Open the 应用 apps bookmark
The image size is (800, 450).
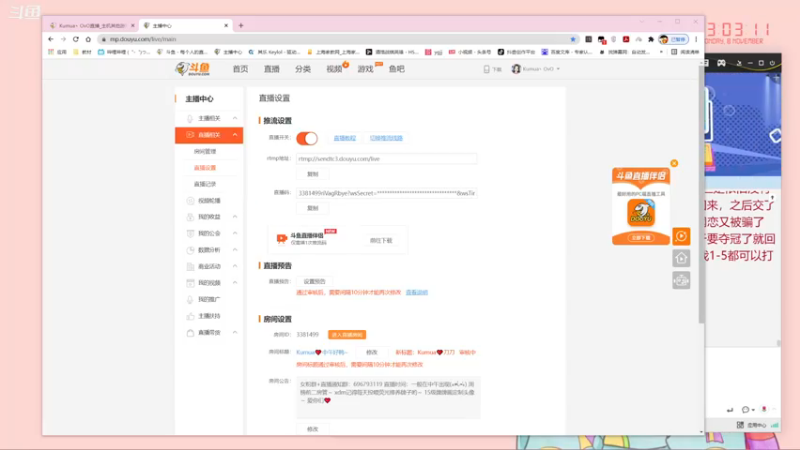coord(58,52)
